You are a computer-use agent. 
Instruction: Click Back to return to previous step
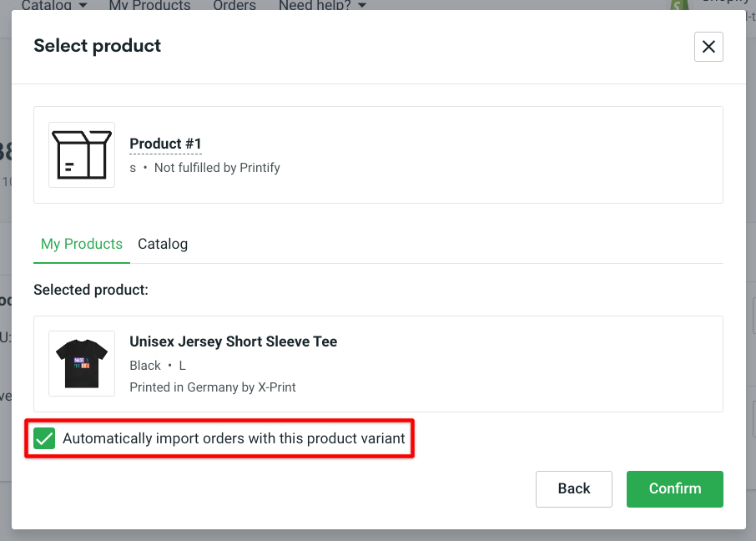coord(574,488)
